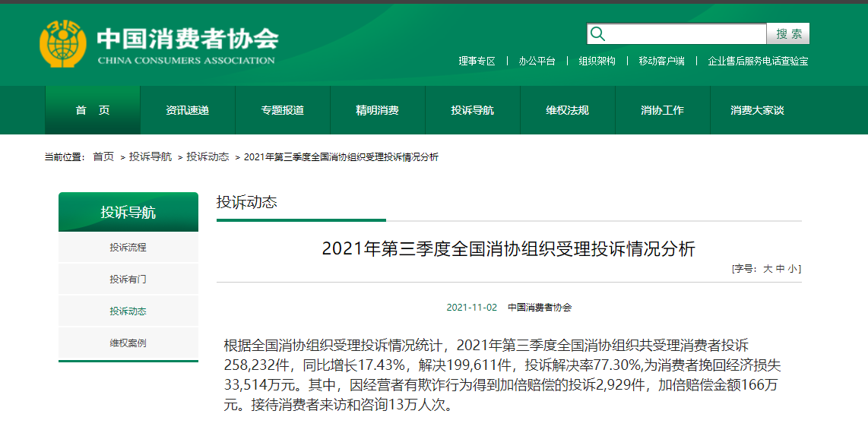868x436 pixels.
Task: Click the 搜索 search button
Action: 788,33
